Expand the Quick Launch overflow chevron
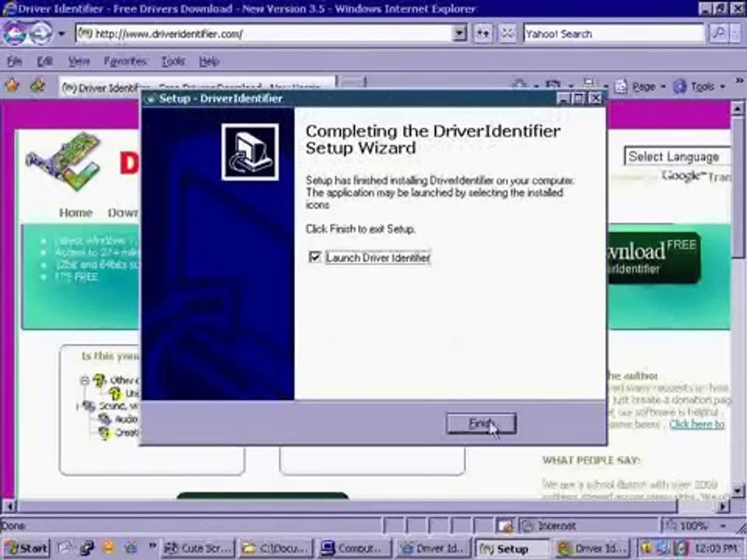The height and width of the screenshot is (560, 747). point(152,546)
